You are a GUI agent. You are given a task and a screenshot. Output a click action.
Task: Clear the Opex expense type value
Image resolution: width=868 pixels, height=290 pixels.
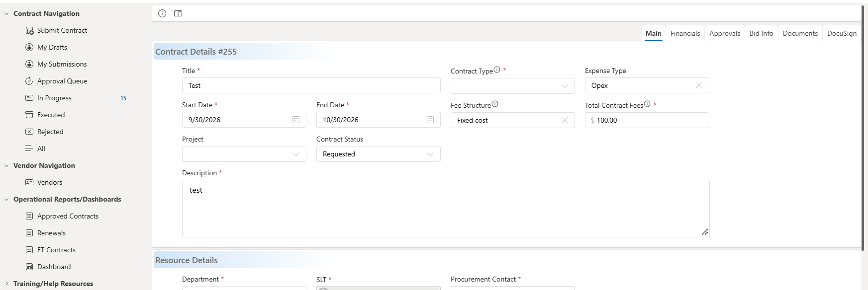[x=699, y=85]
